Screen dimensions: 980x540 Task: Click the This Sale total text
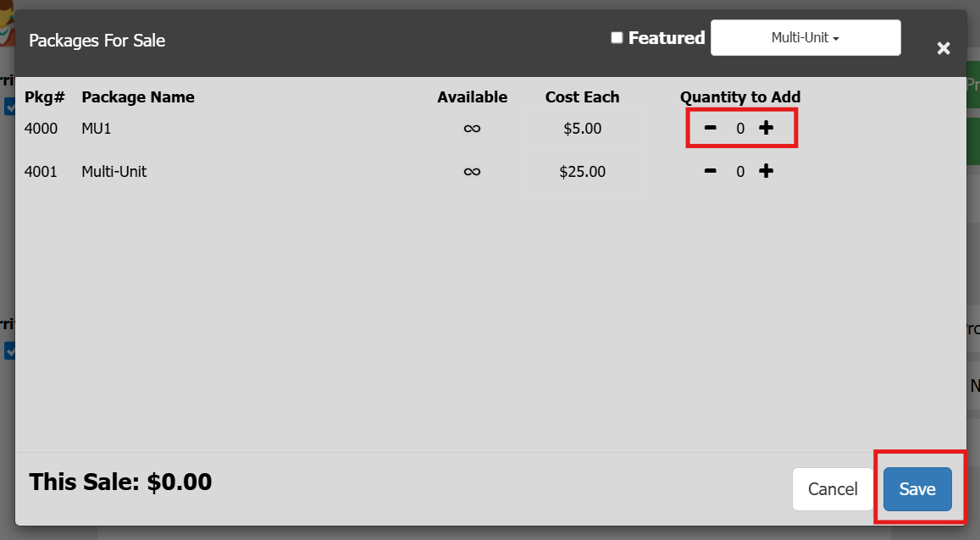[x=120, y=482]
